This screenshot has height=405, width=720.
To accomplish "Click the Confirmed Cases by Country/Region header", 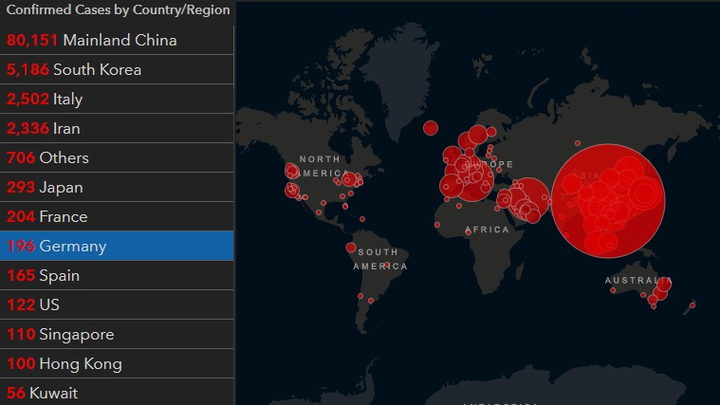I will click(x=118, y=10).
